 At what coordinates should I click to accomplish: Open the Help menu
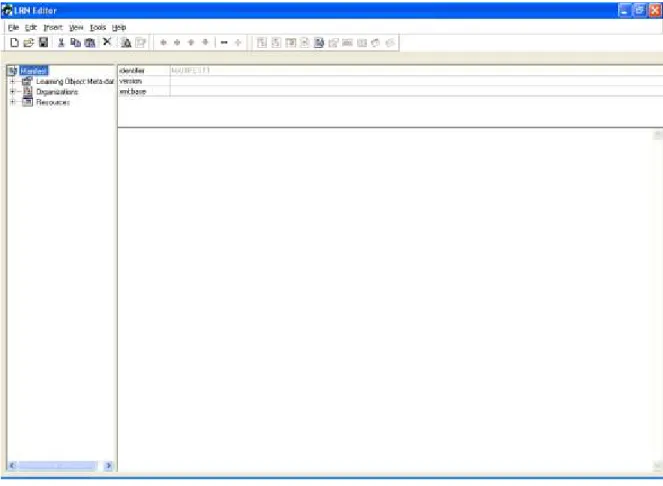point(119,27)
